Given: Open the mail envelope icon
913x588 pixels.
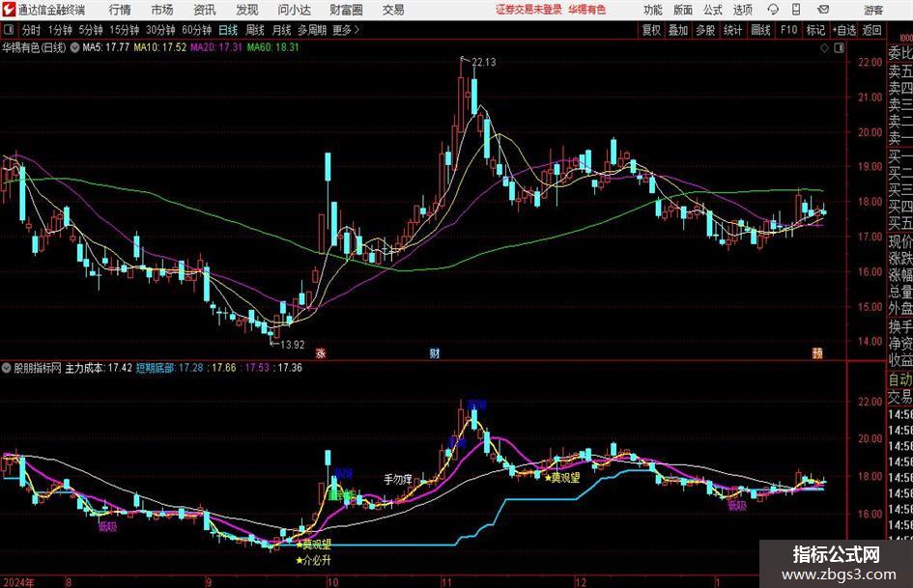Looking at the screenshot, I should (823, 10).
